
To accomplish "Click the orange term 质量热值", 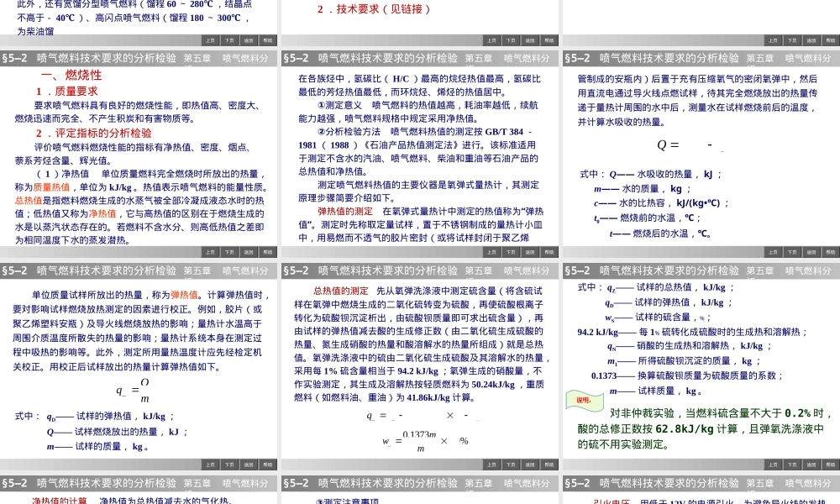I will [51, 187].
